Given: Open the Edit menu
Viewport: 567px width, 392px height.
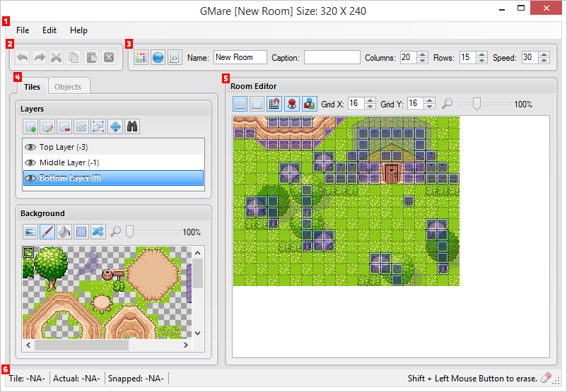Looking at the screenshot, I should coord(49,30).
